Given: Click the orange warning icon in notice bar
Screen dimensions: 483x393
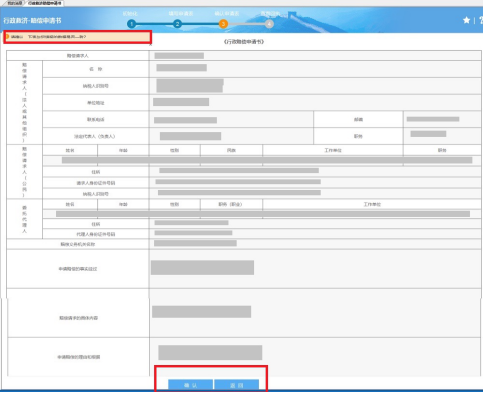Looking at the screenshot, I should pyautogui.click(x=7, y=37).
